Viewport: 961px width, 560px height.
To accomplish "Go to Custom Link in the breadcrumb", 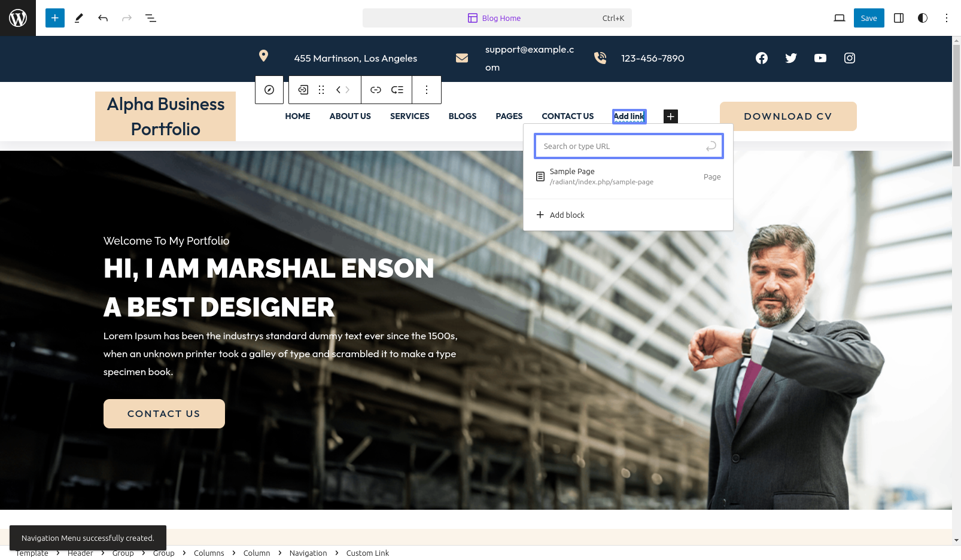I will tap(367, 553).
